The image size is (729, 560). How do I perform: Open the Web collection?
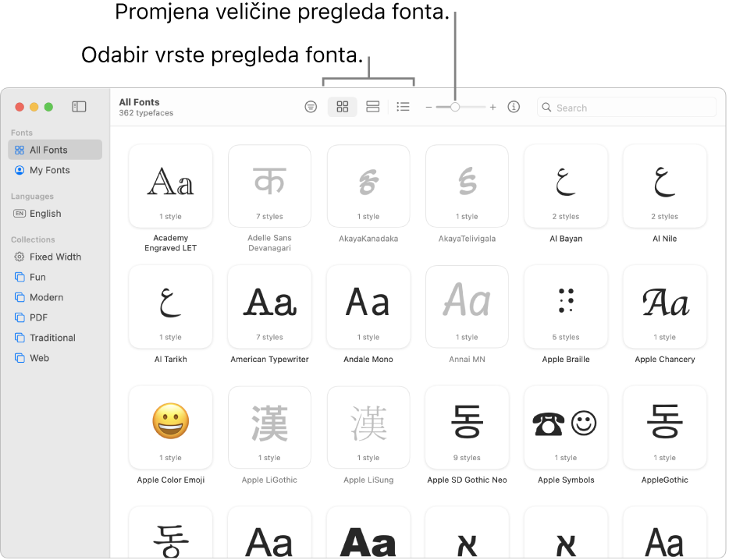point(55,358)
